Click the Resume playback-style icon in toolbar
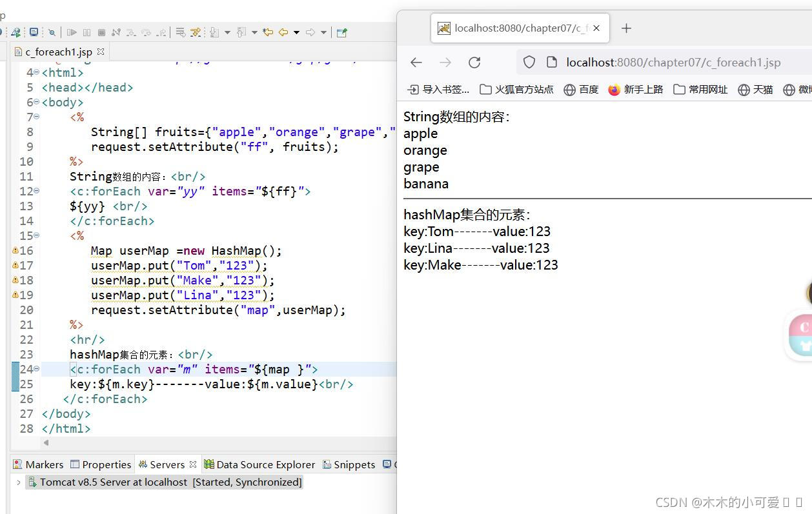This screenshot has height=514, width=812. [72, 32]
